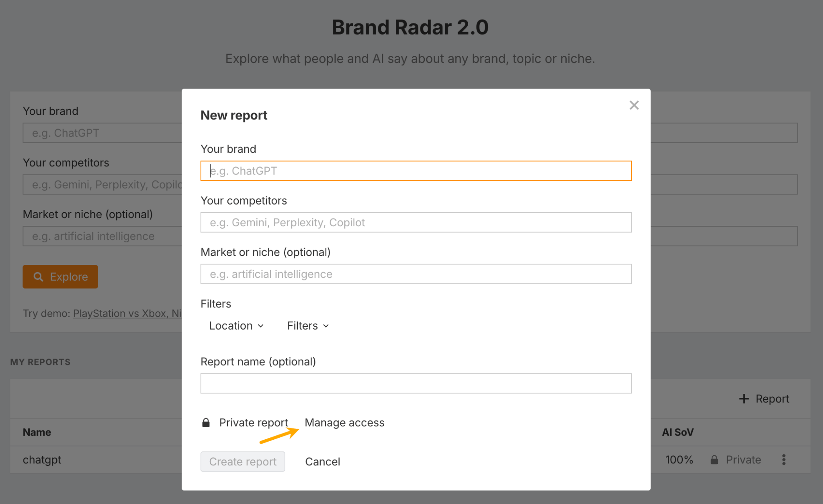This screenshot has width=823, height=504.
Task: Click the three-dot menu on chatgpt row
Action: [x=784, y=459]
